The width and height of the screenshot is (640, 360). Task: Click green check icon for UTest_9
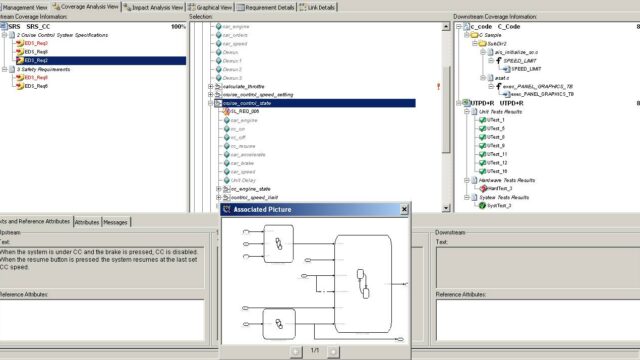pos(482,146)
